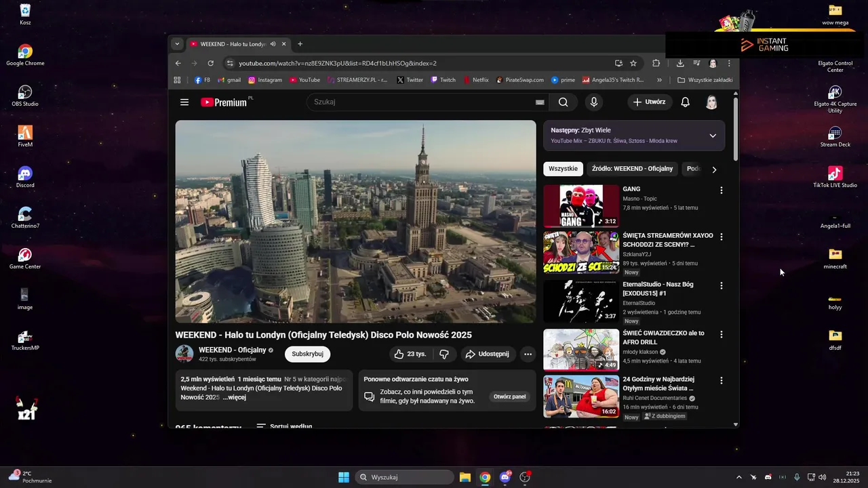
Task: Open YouTube account avatar menu
Action: 711,102
